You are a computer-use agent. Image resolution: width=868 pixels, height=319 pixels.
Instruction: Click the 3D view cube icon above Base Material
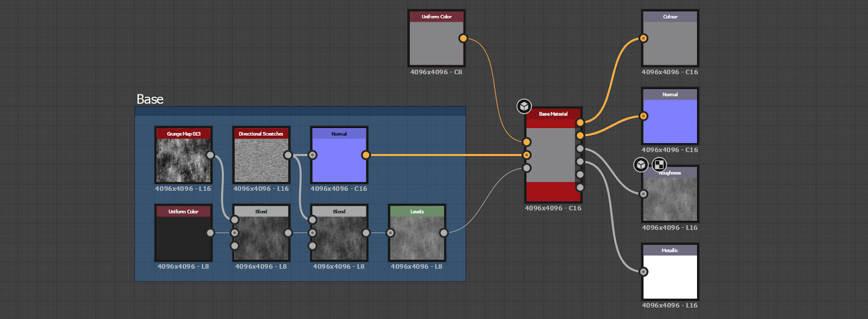[x=524, y=106]
